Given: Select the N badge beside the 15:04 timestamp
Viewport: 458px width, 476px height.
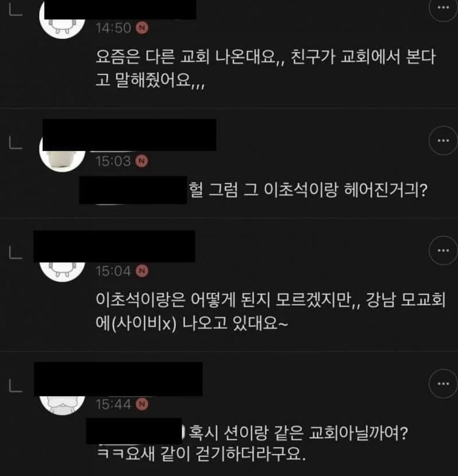Looking at the screenshot, I should pos(142,271).
